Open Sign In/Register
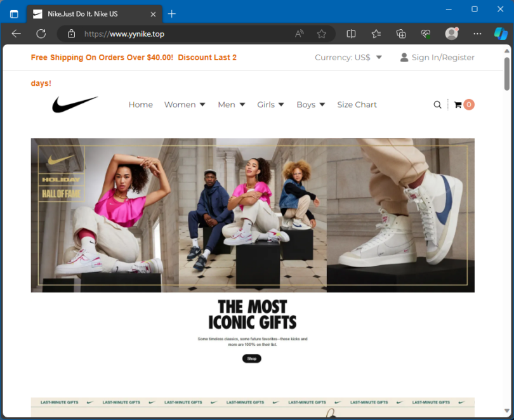Screen dimensions: 514x420 (442, 57)
